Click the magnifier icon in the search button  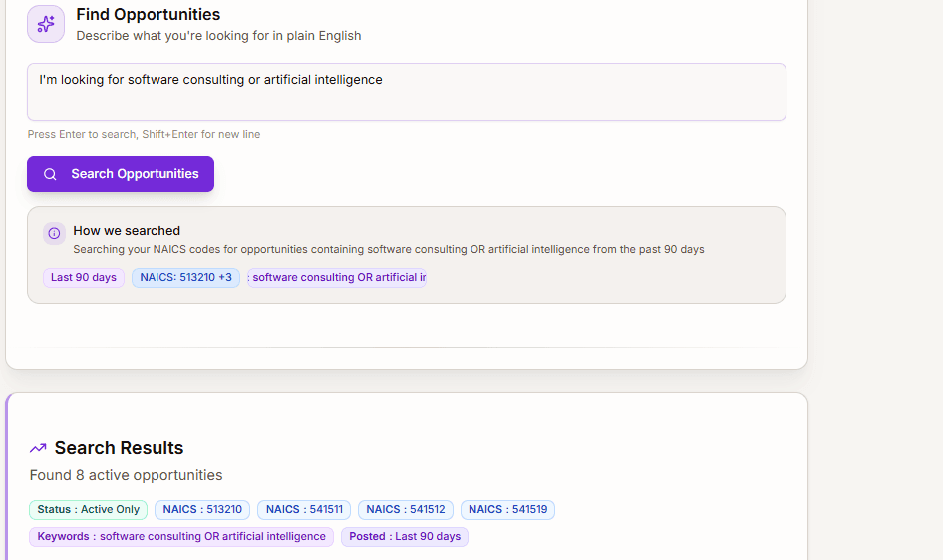point(50,174)
